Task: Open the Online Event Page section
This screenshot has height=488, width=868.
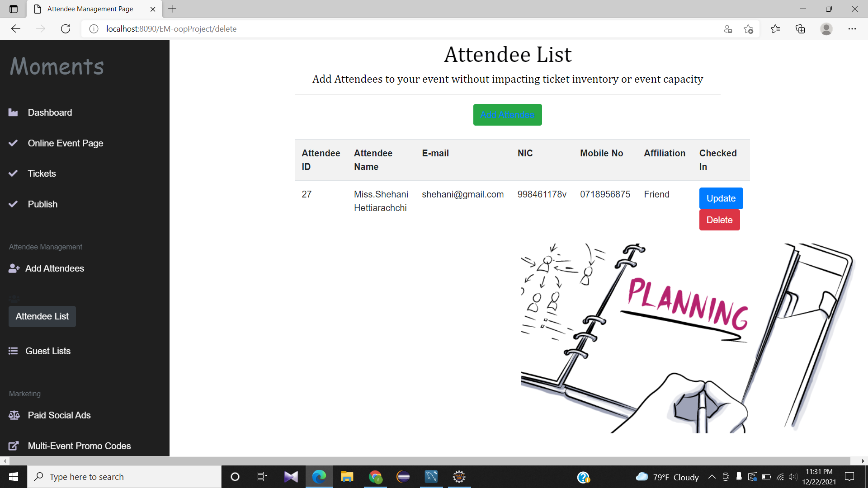Action: 65,143
